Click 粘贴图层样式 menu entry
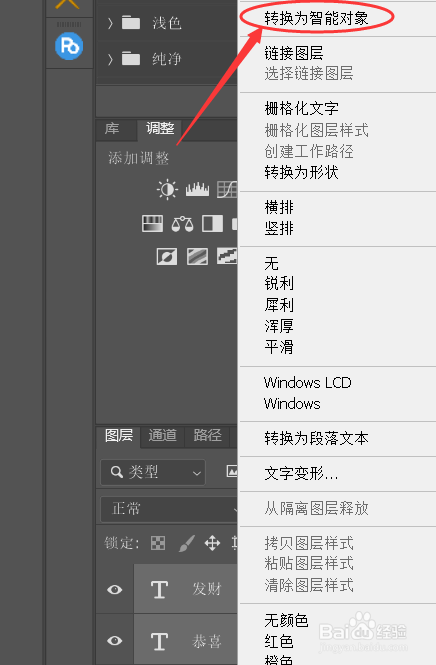 click(309, 564)
